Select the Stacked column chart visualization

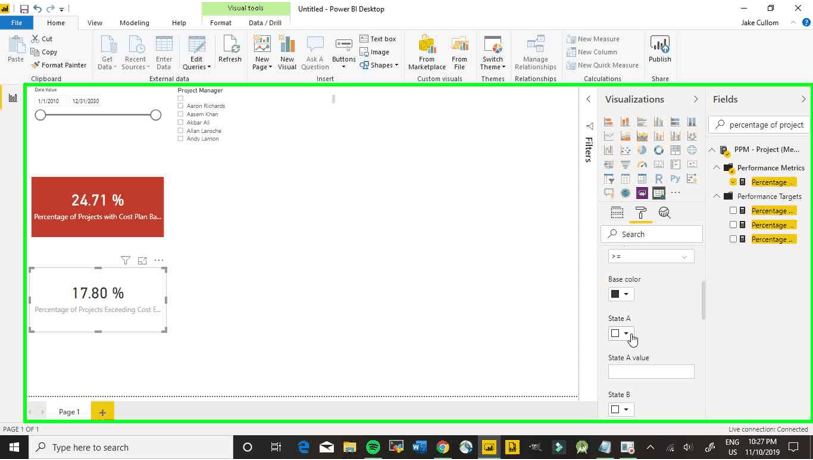(625, 122)
